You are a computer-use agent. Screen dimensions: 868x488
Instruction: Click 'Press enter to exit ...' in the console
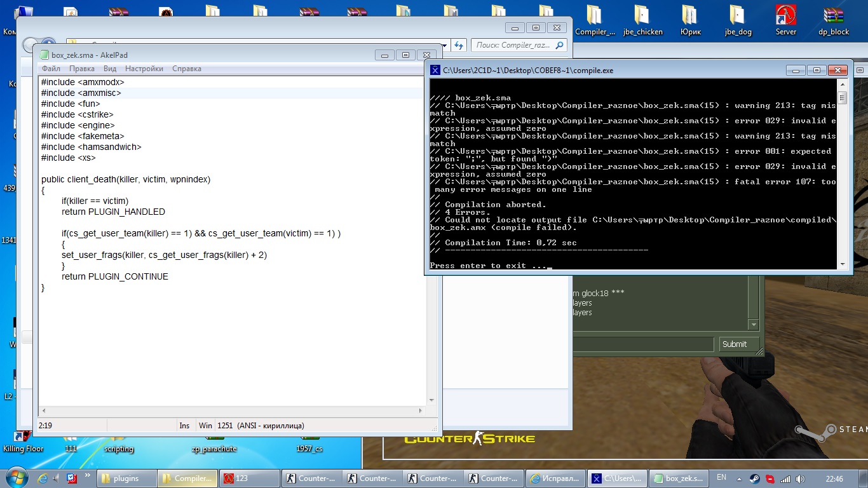coord(487,266)
